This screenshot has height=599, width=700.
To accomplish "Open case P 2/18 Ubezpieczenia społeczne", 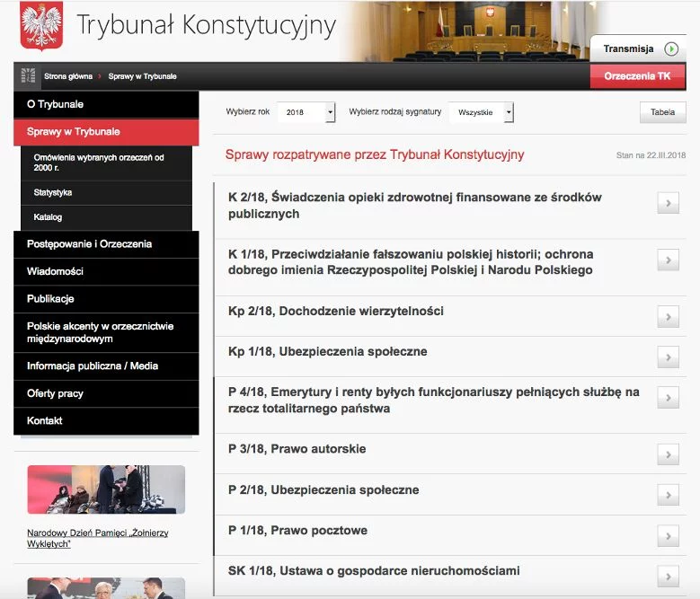I will click(323, 489).
